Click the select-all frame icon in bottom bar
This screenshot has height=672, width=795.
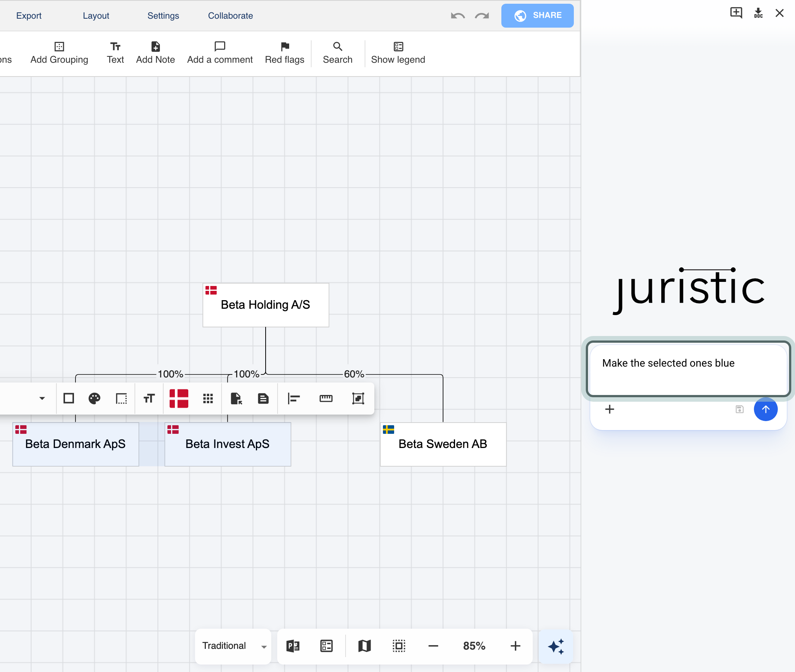pyautogui.click(x=399, y=646)
